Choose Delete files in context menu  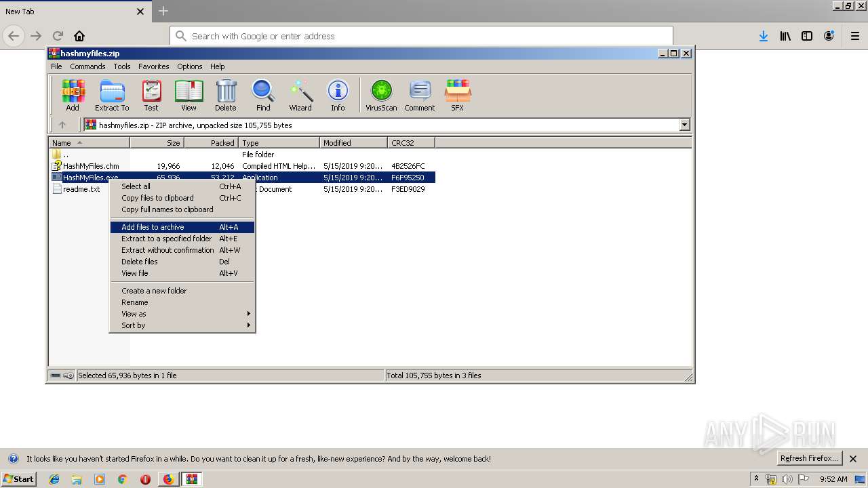coord(182,262)
